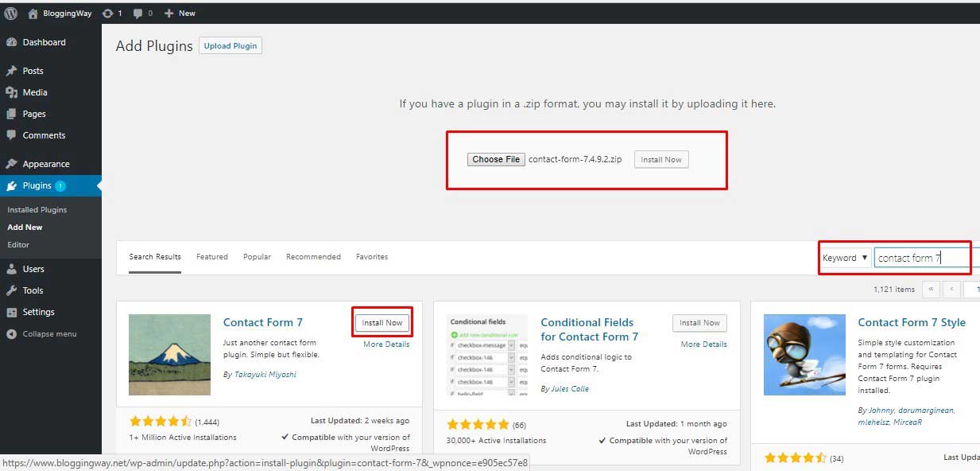980x471 pixels.
Task: Open Installed Plugins submenu link
Action: [37, 210]
